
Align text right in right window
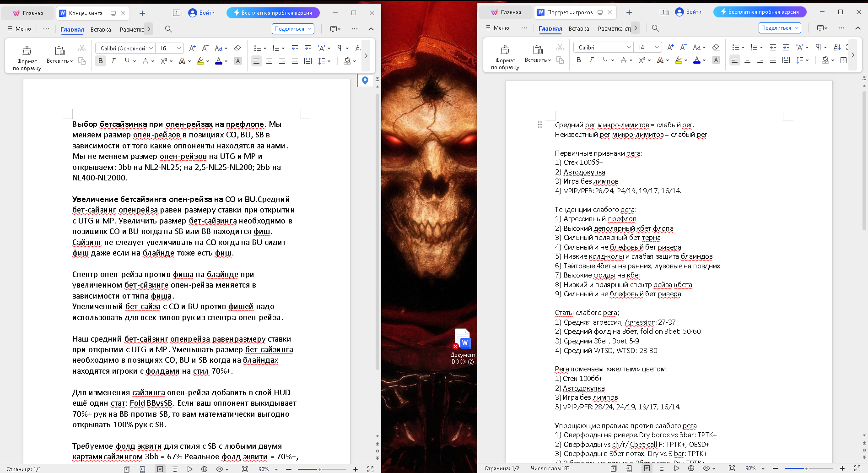[x=760, y=60]
